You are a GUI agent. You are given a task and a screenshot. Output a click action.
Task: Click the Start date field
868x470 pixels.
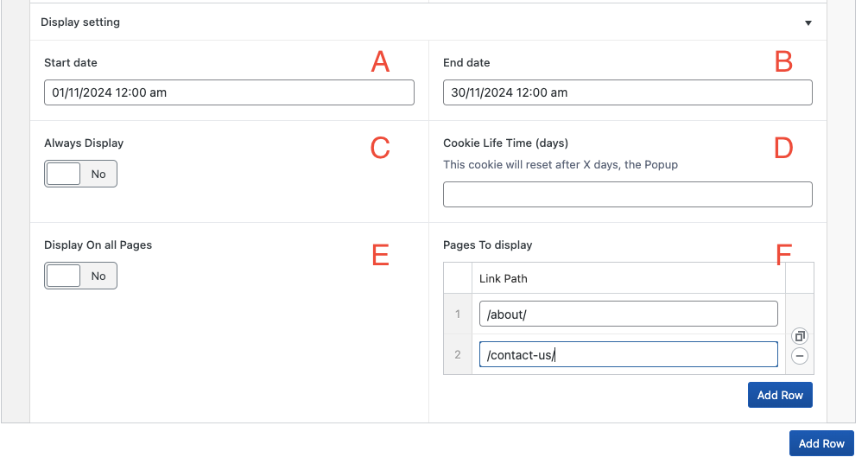tap(229, 92)
